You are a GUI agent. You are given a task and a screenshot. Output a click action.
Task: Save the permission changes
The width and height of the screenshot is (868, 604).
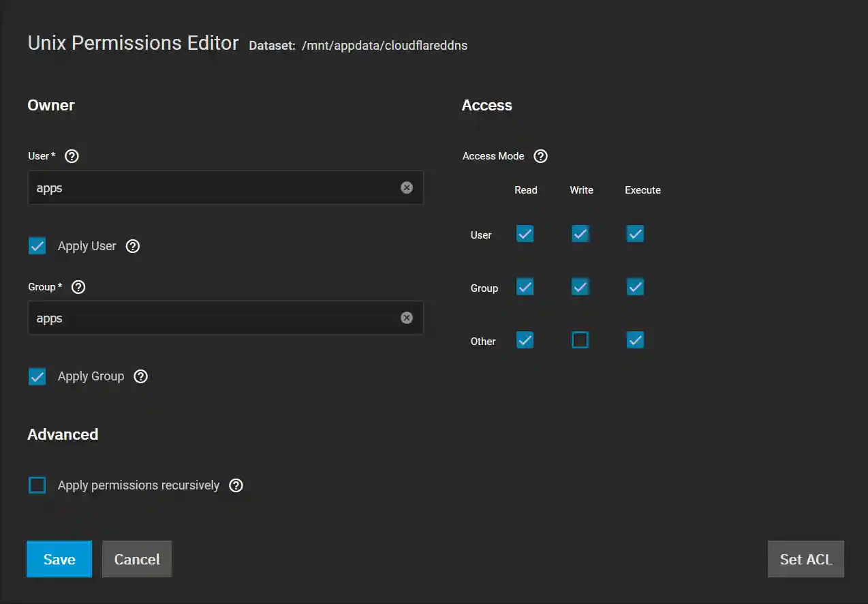[59, 558]
